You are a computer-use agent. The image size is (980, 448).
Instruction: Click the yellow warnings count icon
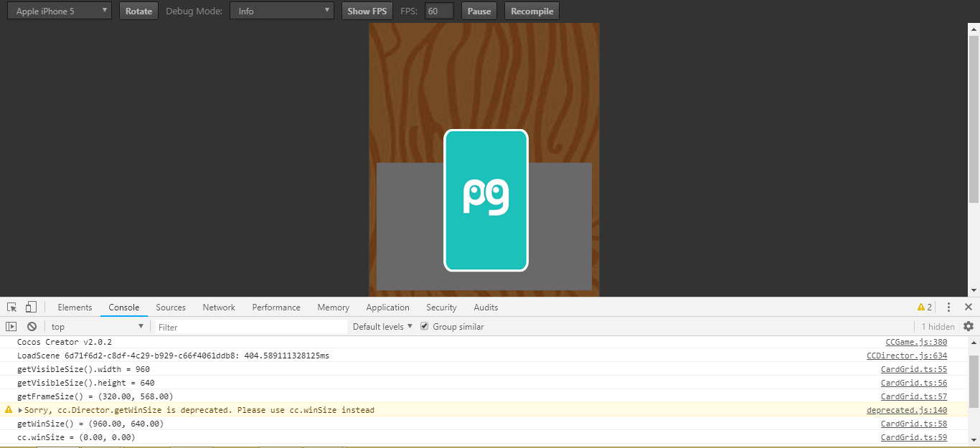(x=925, y=308)
